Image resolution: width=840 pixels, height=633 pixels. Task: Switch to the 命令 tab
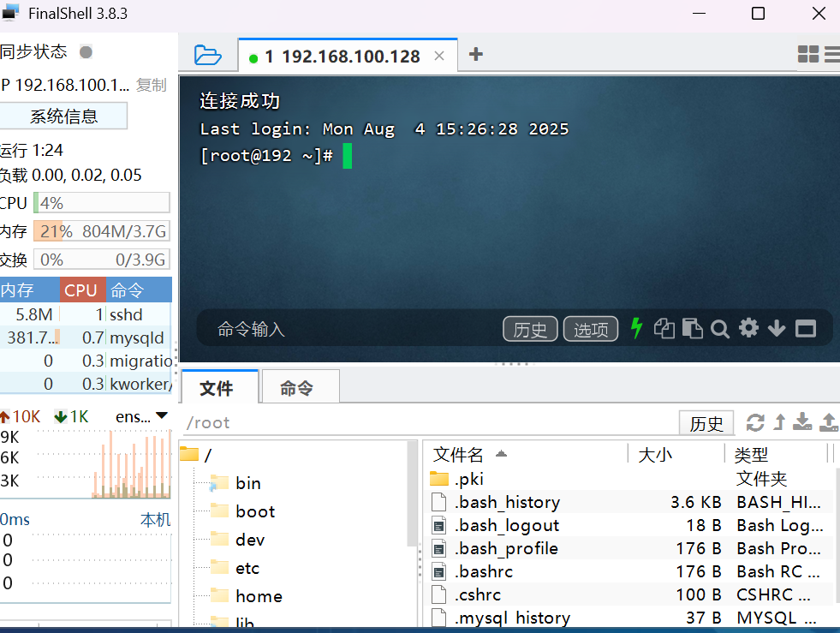coord(300,387)
